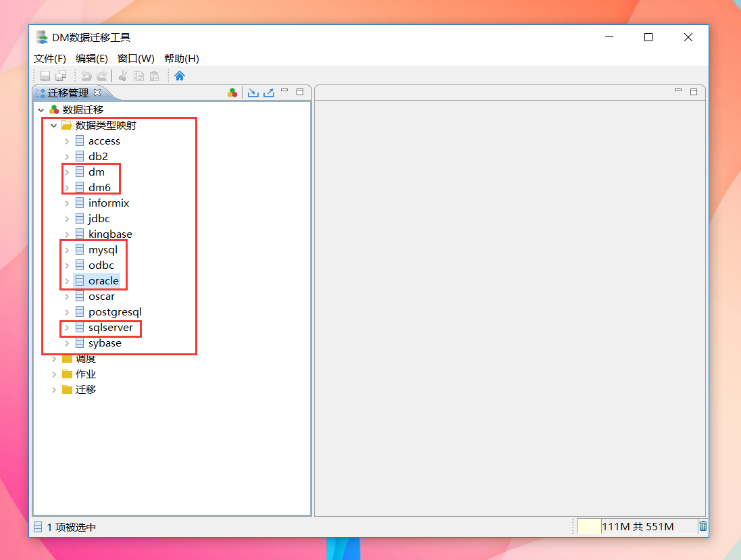Expand the 迁移 folder
Image resolution: width=741 pixels, height=560 pixels.
(x=54, y=390)
